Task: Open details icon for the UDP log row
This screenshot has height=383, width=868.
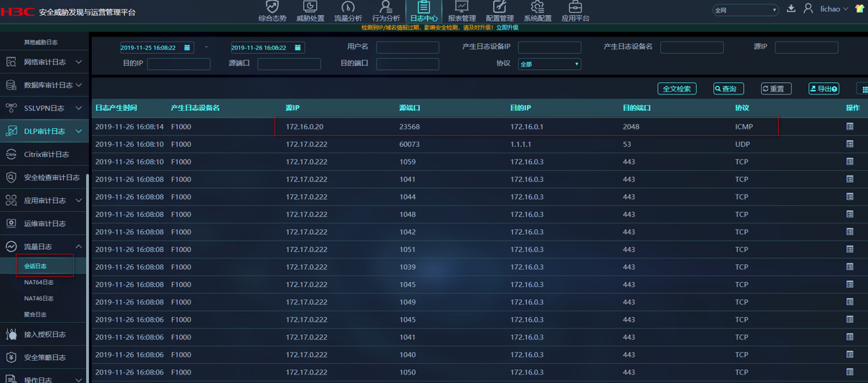Action: click(x=850, y=144)
